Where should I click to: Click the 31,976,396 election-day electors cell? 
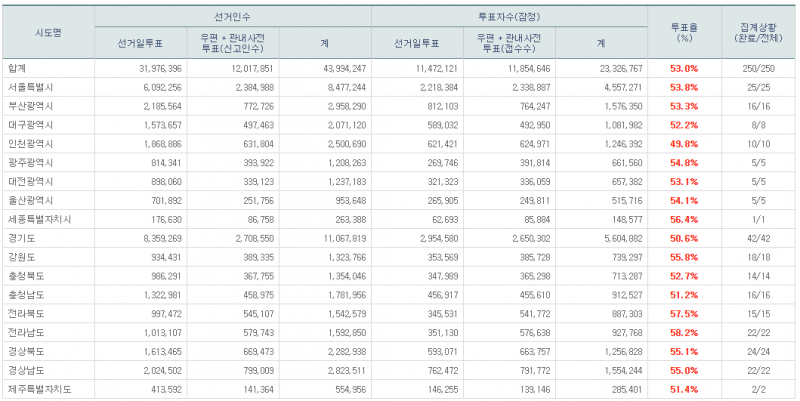click(160, 68)
